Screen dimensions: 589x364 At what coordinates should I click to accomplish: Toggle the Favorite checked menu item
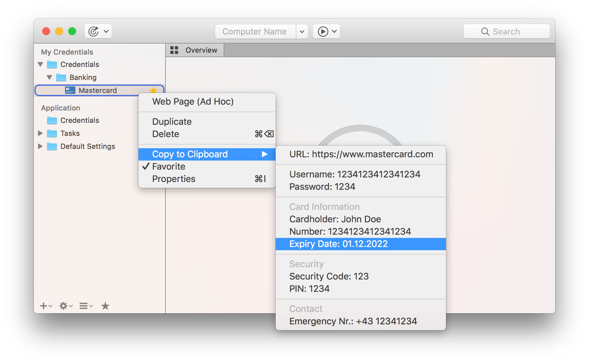coord(207,166)
